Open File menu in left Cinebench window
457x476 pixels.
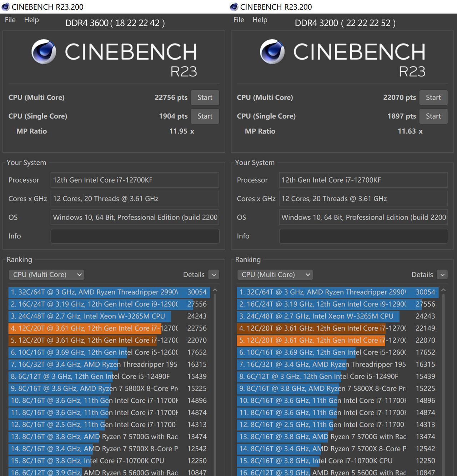(x=10, y=20)
